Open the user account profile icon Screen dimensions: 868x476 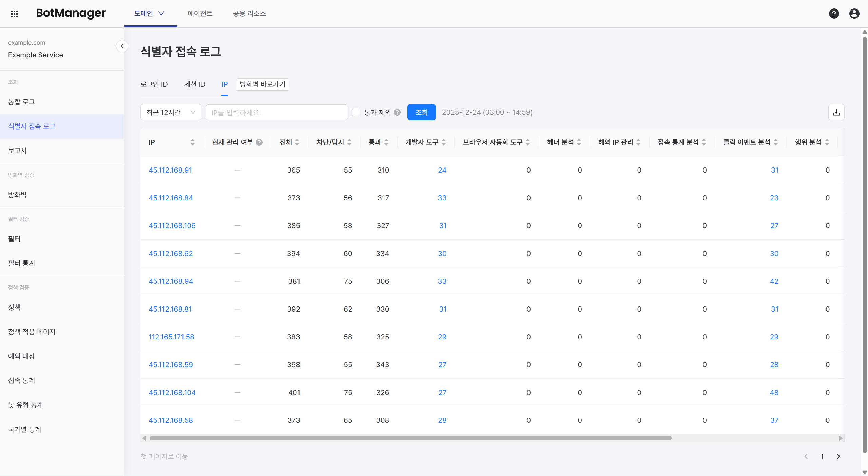854,14
